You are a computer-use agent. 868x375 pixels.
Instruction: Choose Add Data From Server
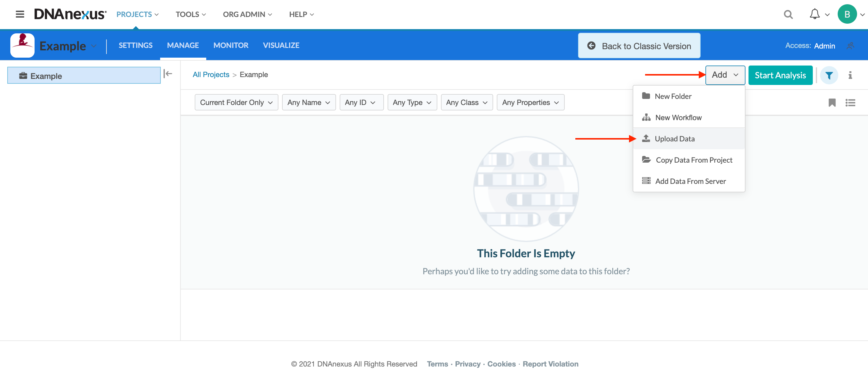coord(689,181)
